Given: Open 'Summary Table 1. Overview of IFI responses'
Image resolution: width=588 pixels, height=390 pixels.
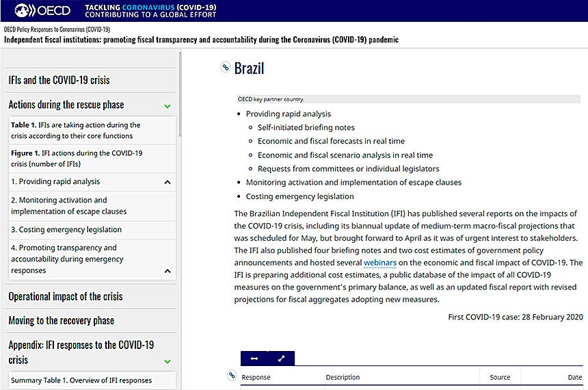Looking at the screenshot, I should tap(81, 380).
